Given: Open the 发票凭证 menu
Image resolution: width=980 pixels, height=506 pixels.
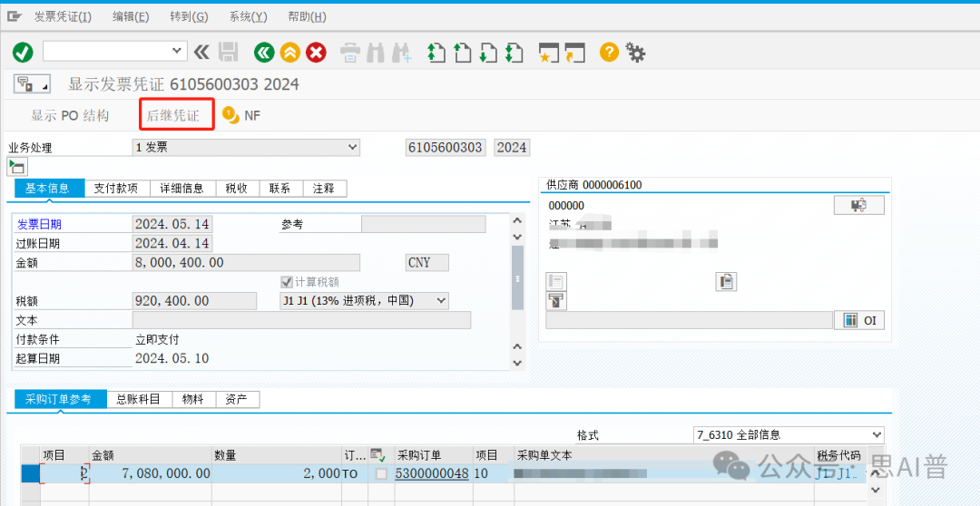Looking at the screenshot, I should (x=63, y=17).
